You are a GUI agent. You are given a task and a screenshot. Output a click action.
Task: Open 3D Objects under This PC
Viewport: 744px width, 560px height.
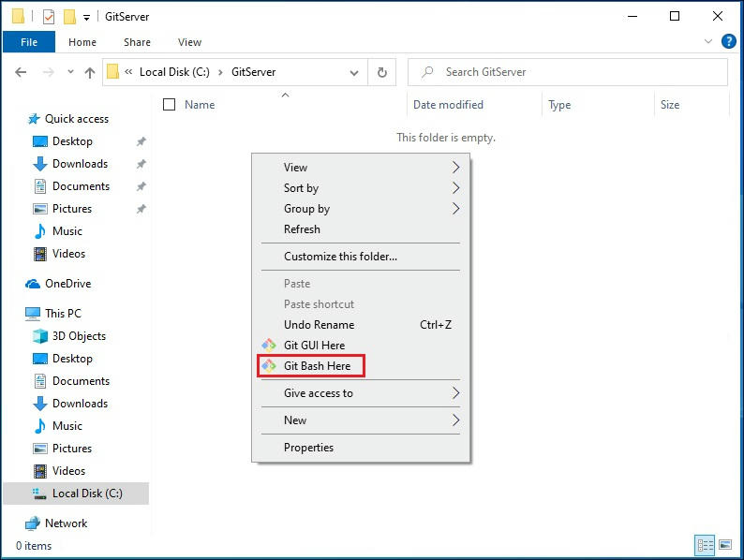click(x=79, y=336)
